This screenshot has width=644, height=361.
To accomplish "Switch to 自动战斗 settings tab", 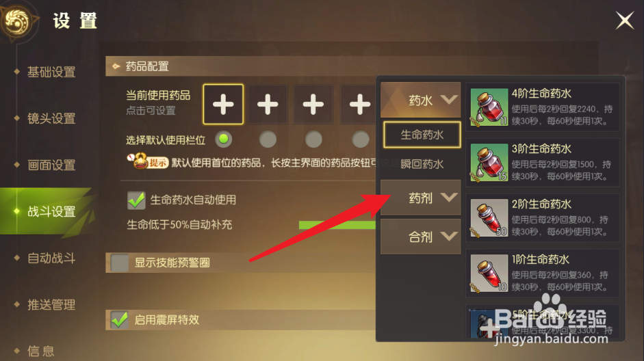I will (x=51, y=258).
